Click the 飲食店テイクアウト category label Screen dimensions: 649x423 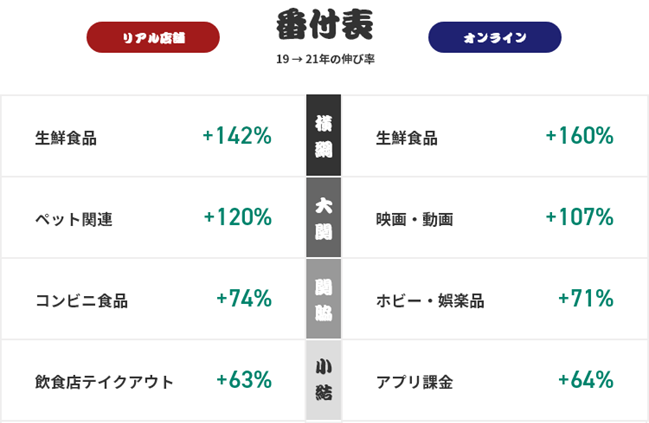click(104, 382)
